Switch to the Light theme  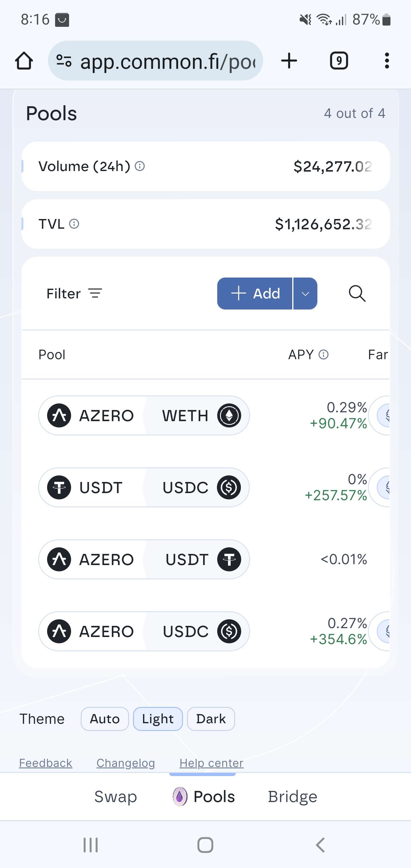pyautogui.click(x=158, y=719)
